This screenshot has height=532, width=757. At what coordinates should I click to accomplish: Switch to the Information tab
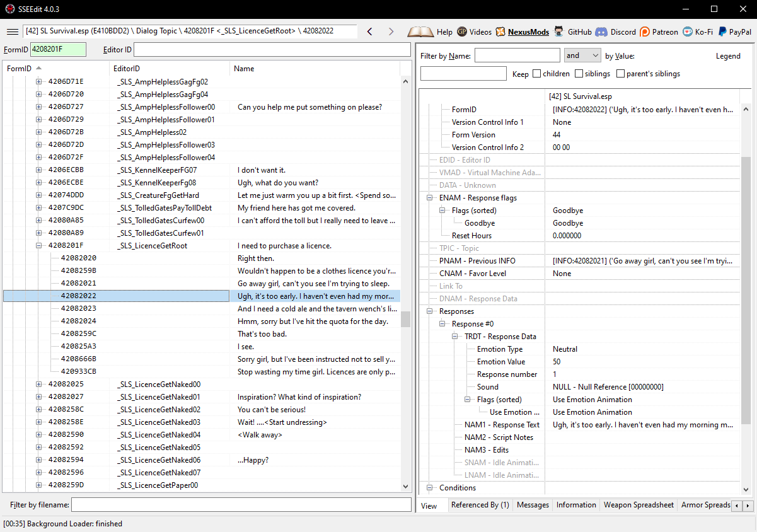[576, 505]
